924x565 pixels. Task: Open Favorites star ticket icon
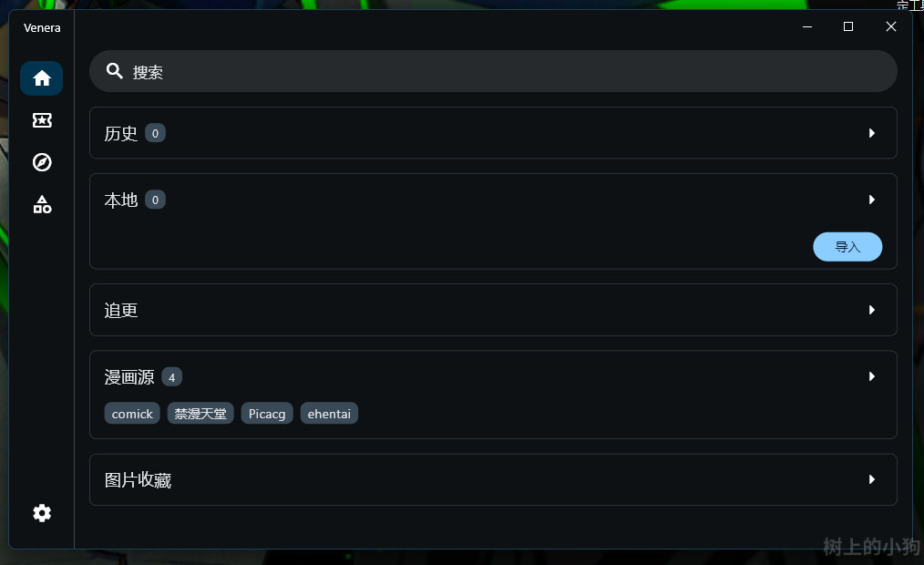42,120
